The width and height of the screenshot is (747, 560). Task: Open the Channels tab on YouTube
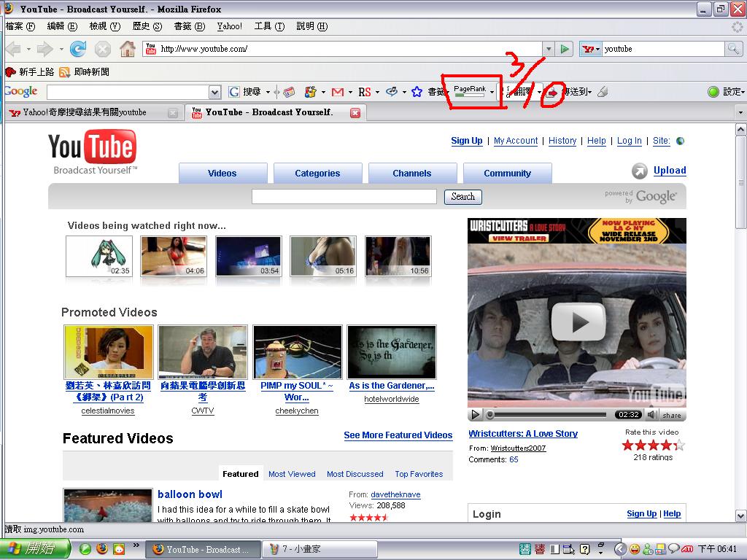(x=412, y=174)
